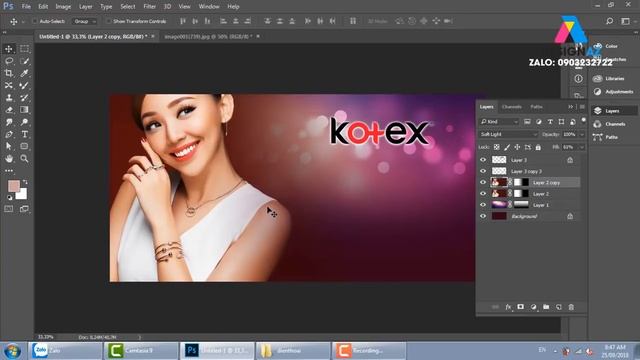Open the Soft Light blend mode dropdown
The image size is (640, 360).
(509, 134)
